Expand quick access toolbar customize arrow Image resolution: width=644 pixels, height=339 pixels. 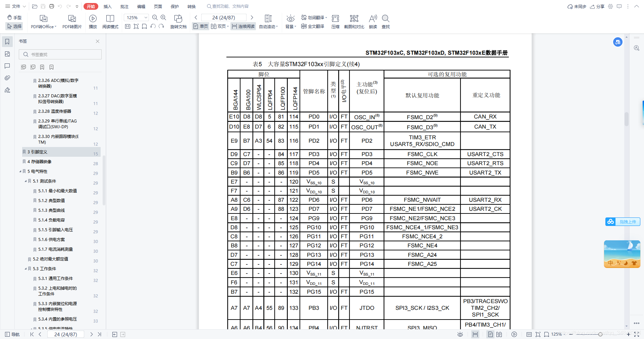pos(77,6)
